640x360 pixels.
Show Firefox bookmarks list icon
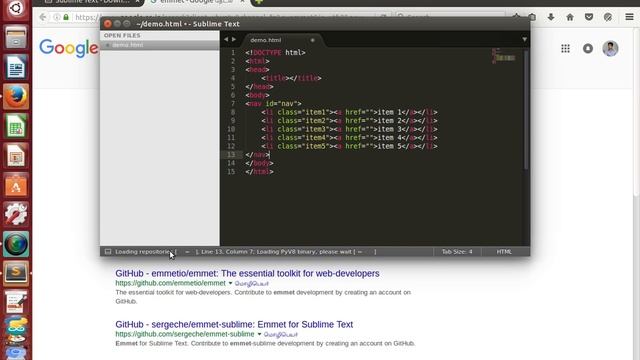click(532, 17)
